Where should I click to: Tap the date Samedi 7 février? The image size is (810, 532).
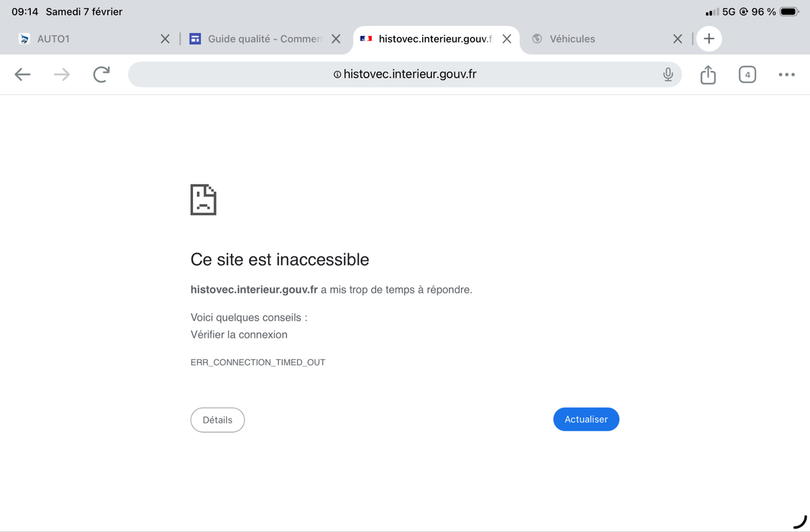(x=84, y=11)
